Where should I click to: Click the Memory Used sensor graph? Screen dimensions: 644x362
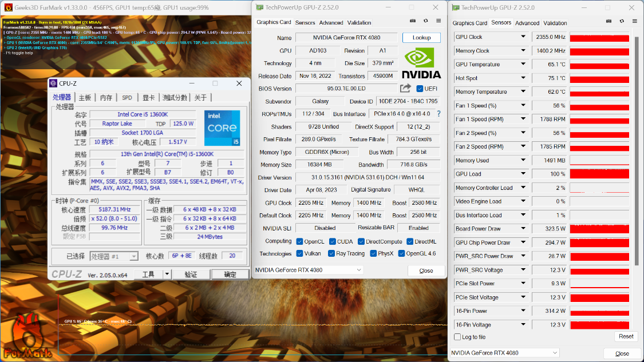pos(599,161)
